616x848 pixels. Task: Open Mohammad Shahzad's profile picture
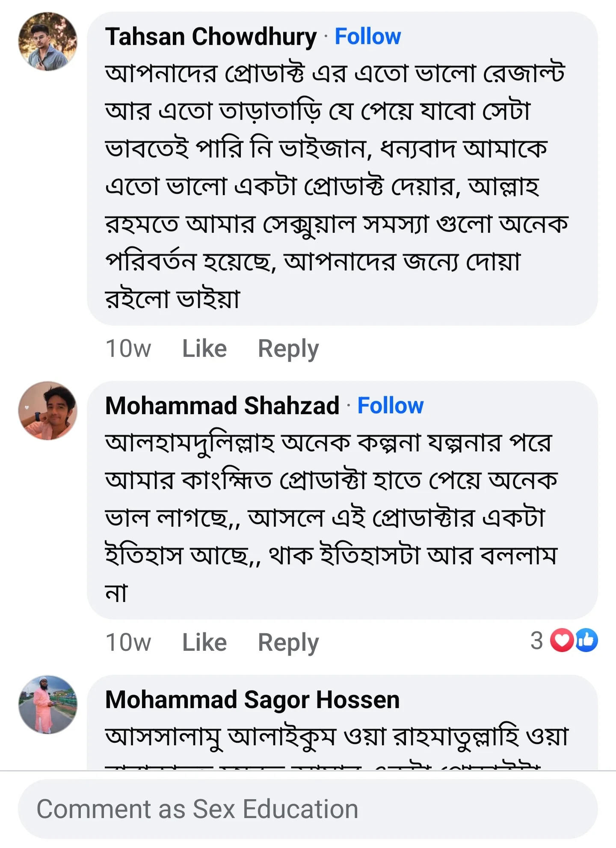pyautogui.click(x=47, y=411)
